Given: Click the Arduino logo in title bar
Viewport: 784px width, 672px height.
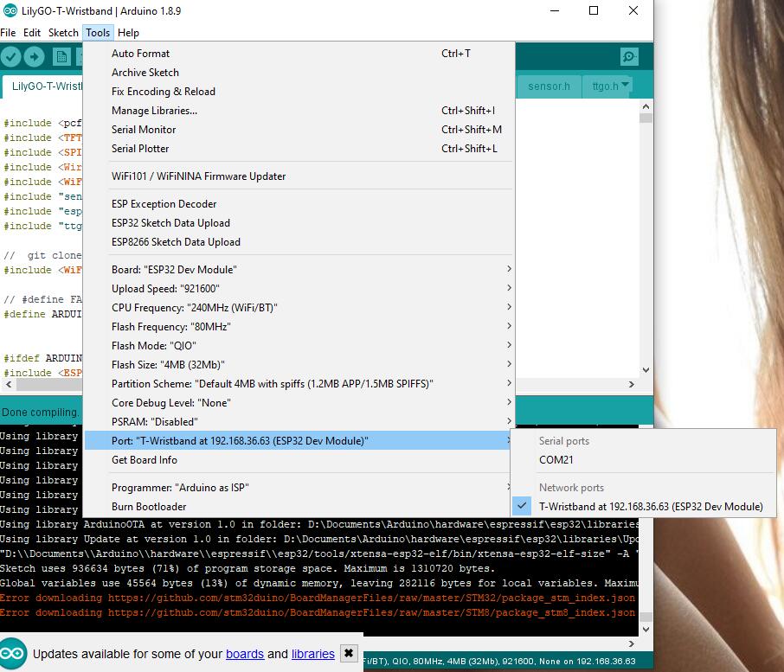Looking at the screenshot, I should [10, 10].
